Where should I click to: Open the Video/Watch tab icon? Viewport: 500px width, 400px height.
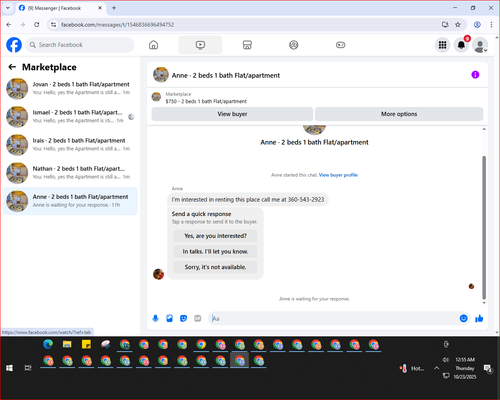click(x=200, y=45)
